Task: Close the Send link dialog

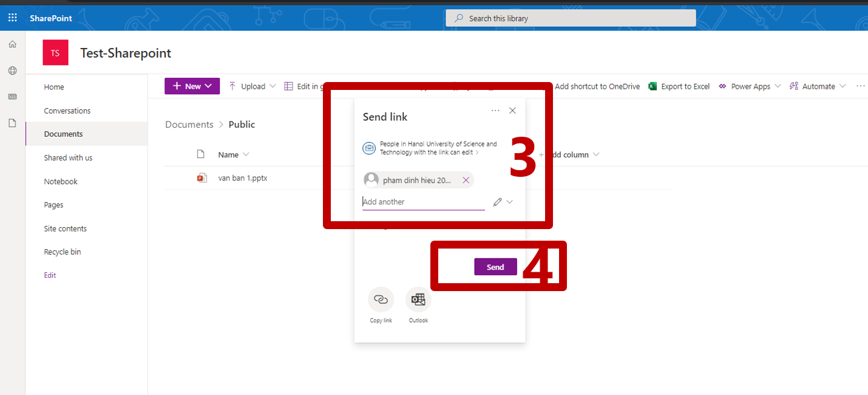Action: coord(512,111)
